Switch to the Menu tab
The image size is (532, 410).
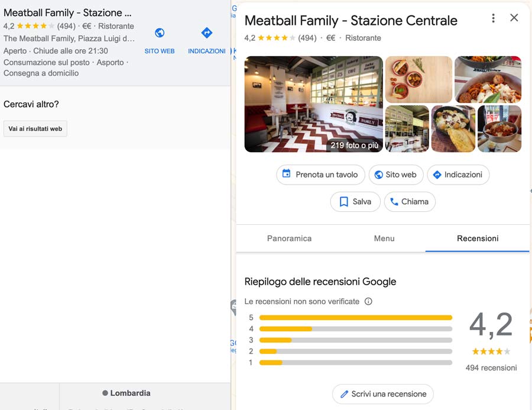point(384,238)
